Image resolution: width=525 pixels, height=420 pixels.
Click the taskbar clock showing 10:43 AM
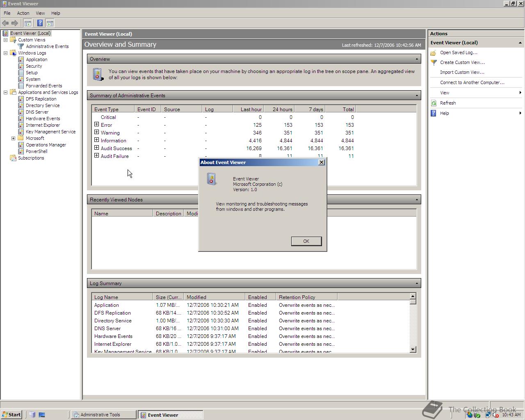click(x=511, y=415)
